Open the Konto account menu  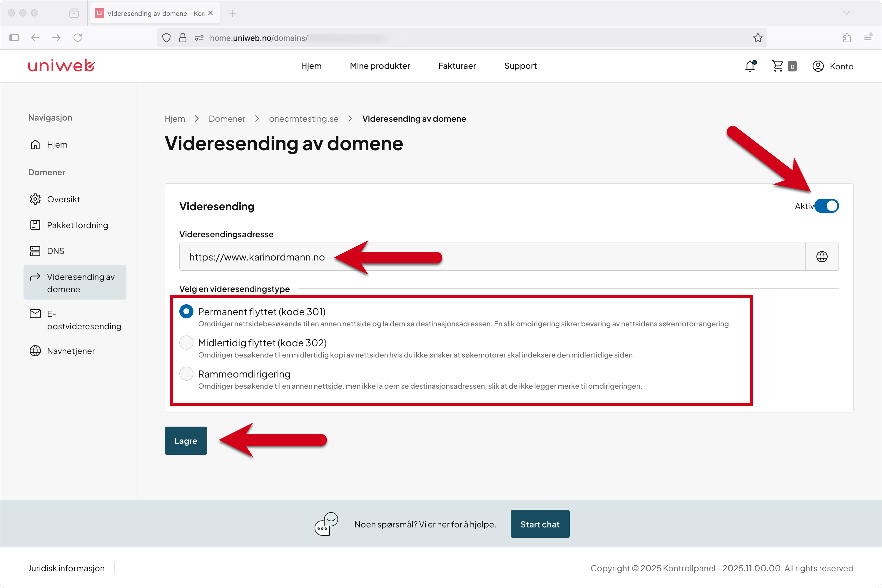tap(833, 66)
